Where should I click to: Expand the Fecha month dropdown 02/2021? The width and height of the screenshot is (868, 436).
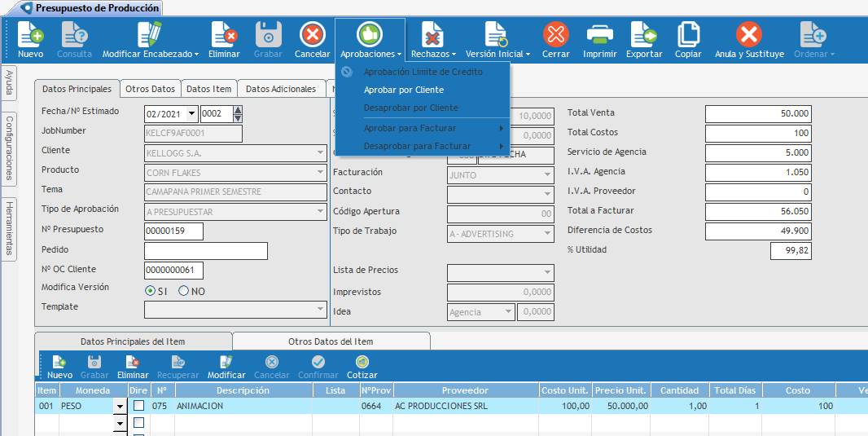click(192, 113)
